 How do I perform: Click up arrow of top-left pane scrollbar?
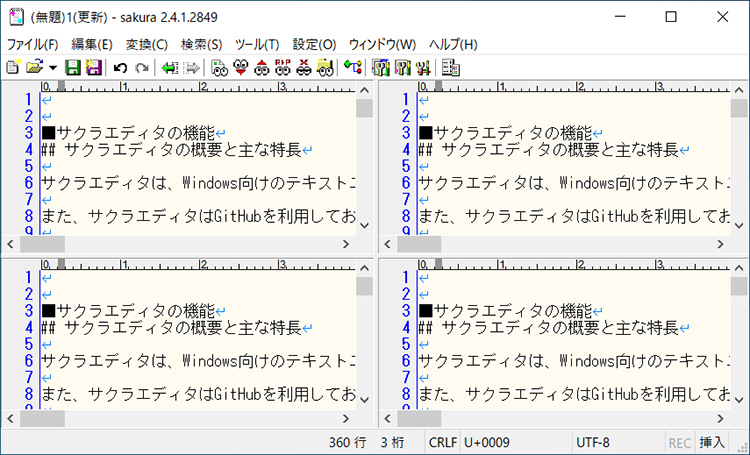pos(364,89)
